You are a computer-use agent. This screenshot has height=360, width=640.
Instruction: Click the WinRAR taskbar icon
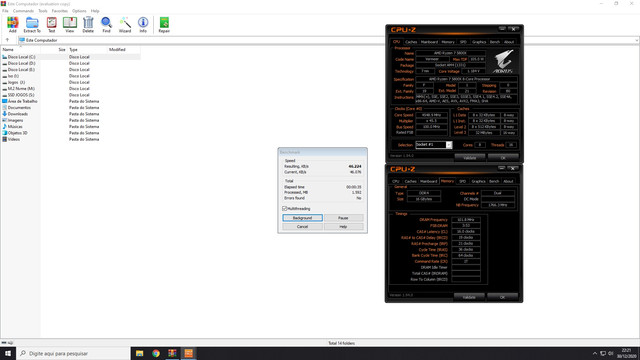(172, 353)
